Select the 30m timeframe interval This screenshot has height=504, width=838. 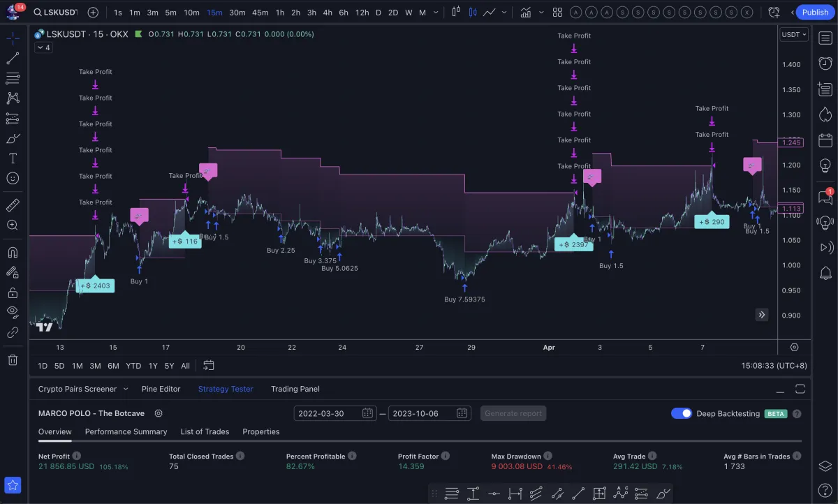[237, 13]
